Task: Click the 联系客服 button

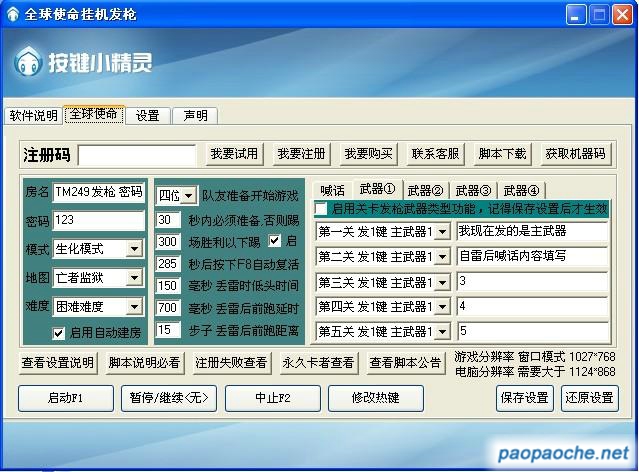Action: click(435, 154)
